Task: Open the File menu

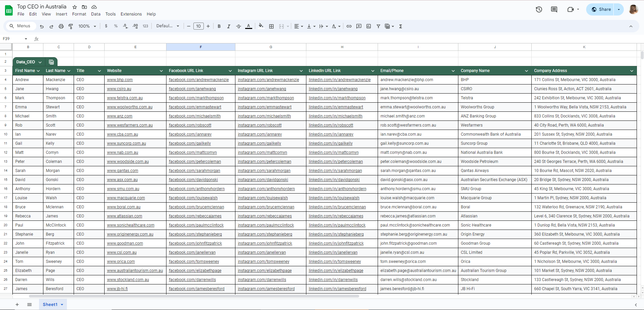Action: [x=21, y=14]
